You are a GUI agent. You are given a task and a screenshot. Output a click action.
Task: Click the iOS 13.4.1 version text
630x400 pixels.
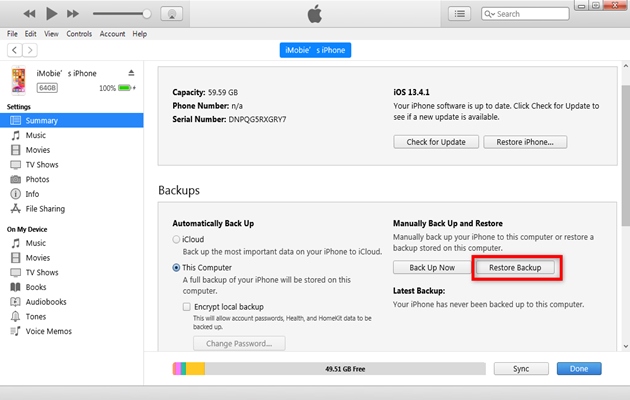[411, 92]
